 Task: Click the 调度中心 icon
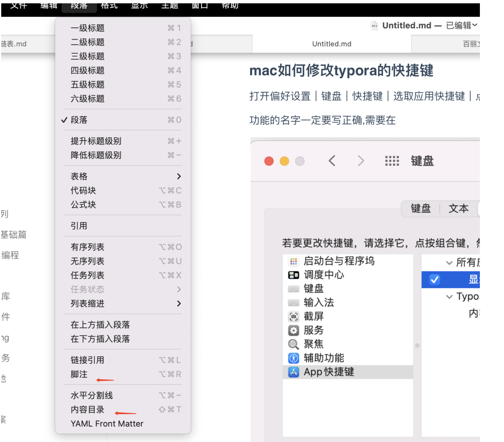pyautogui.click(x=294, y=275)
